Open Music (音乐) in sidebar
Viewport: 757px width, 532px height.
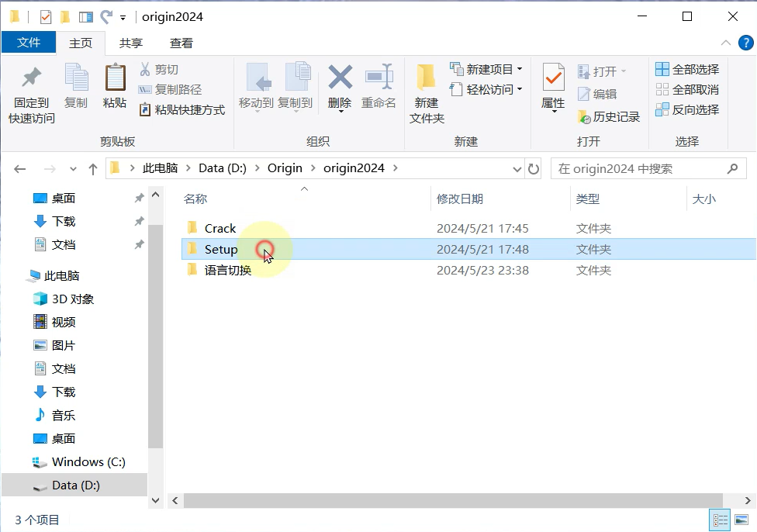coord(64,415)
